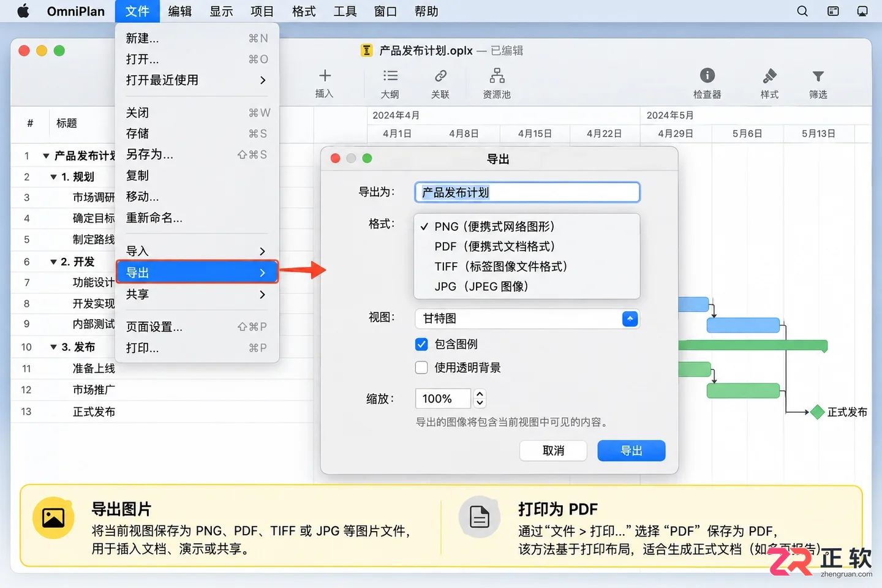The width and height of the screenshot is (882, 588).
Task: Collapse the 产品发布计划 outline group
Action: [46, 156]
